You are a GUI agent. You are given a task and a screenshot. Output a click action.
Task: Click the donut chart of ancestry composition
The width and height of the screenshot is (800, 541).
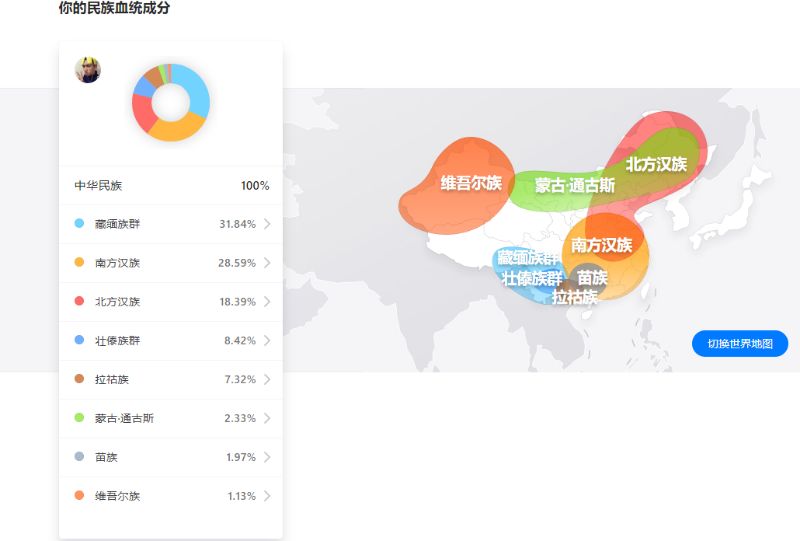(x=171, y=102)
